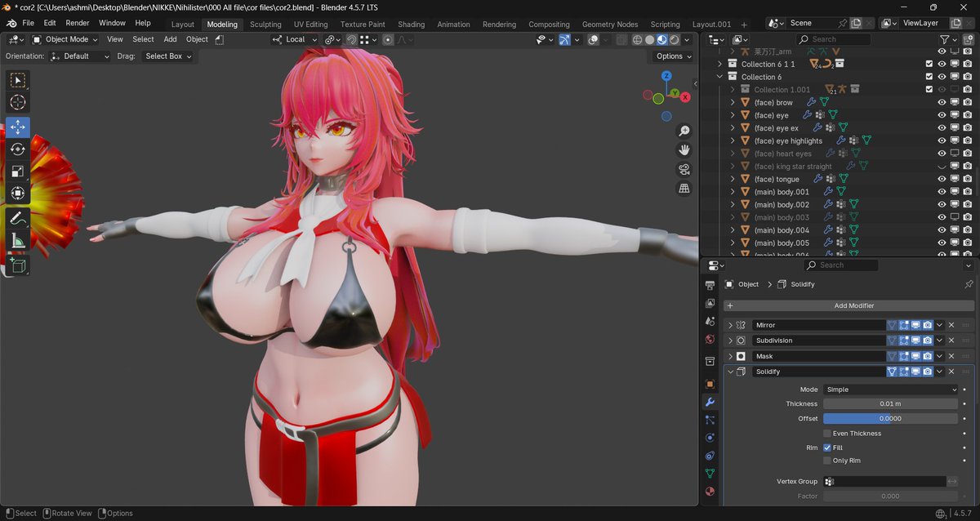Toggle camera view icon
Viewport: 980px width, 521px height.
(684, 169)
